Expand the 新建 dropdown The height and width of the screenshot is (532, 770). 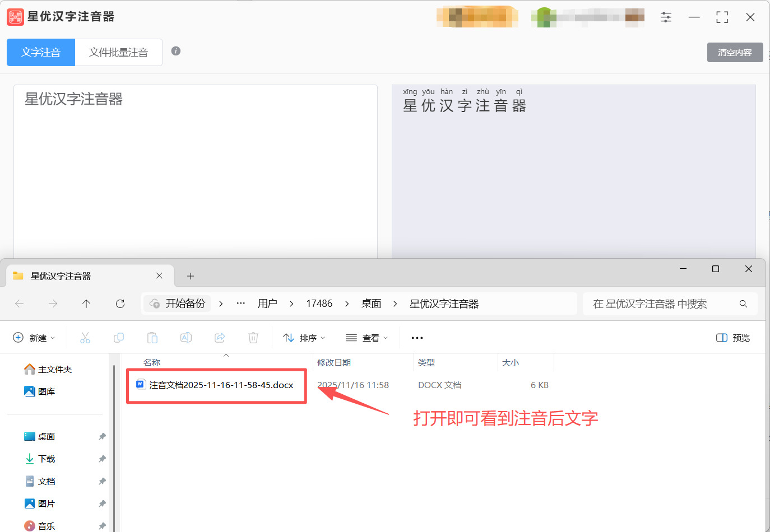point(35,338)
